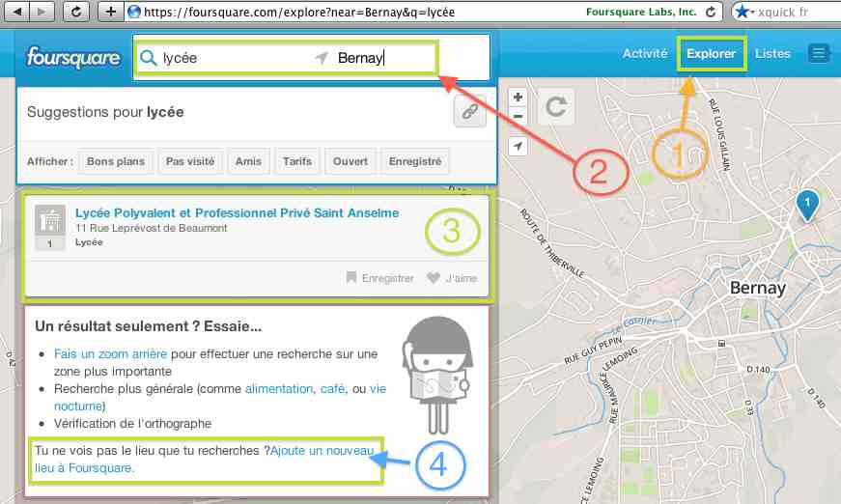Viewport: 841px width, 504px height.
Task: Click the foursquare logo
Action: (73, 57)
